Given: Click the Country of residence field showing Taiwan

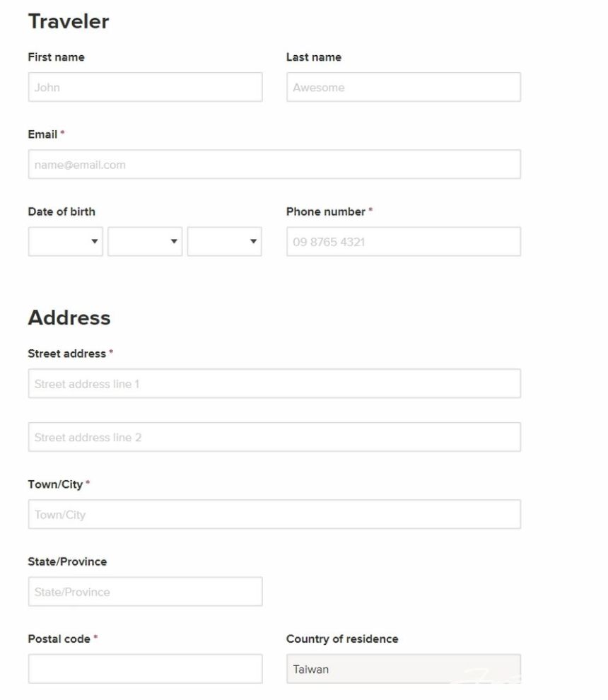Looking at the screenshot, I should pos(403,668).
